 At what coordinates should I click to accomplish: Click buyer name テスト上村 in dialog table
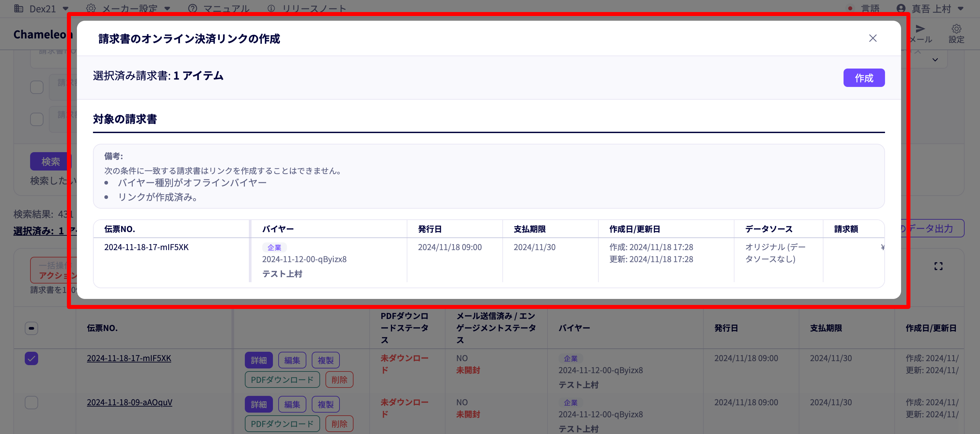[x=282, y=274]
